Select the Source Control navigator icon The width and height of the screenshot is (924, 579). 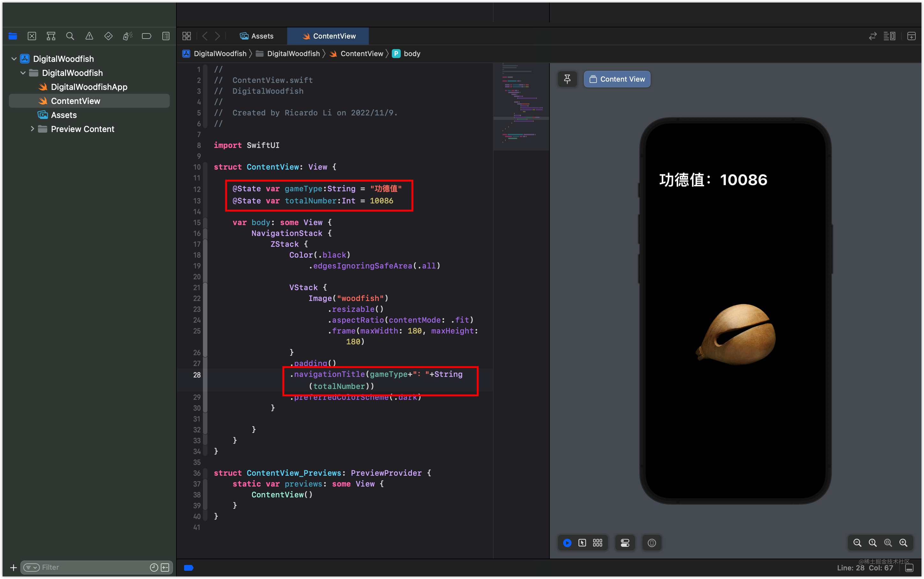click(32, 36)
